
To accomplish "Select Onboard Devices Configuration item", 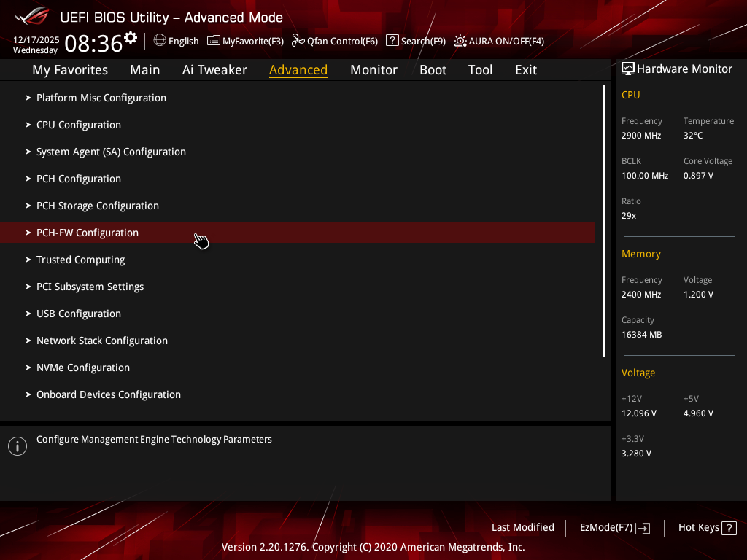I will (108, 394).
